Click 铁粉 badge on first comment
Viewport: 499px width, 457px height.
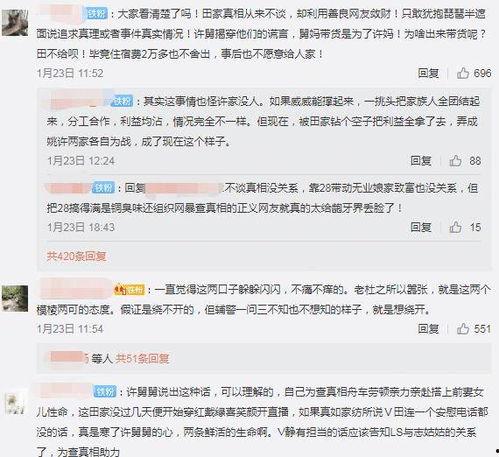coord(96,14)
